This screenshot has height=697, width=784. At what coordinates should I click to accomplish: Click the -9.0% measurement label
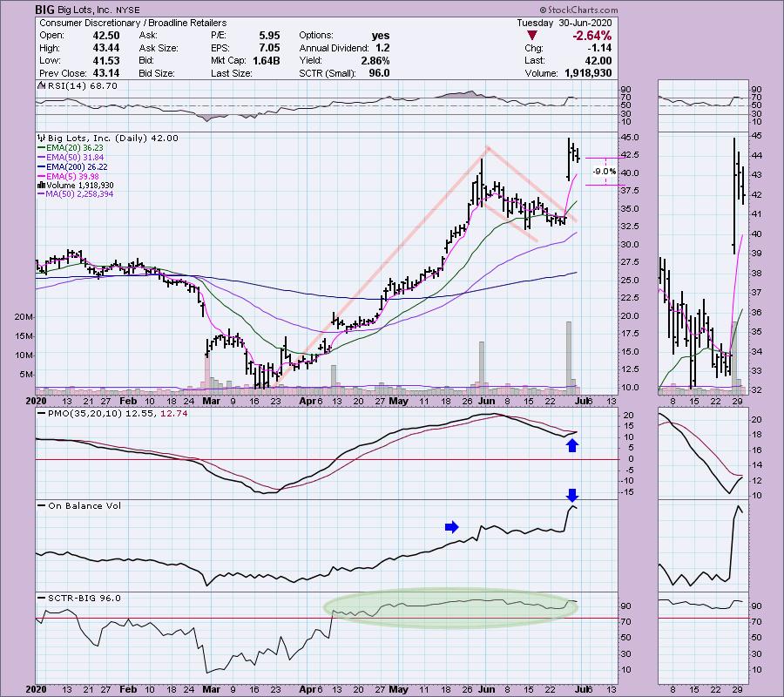click(605, 172)
